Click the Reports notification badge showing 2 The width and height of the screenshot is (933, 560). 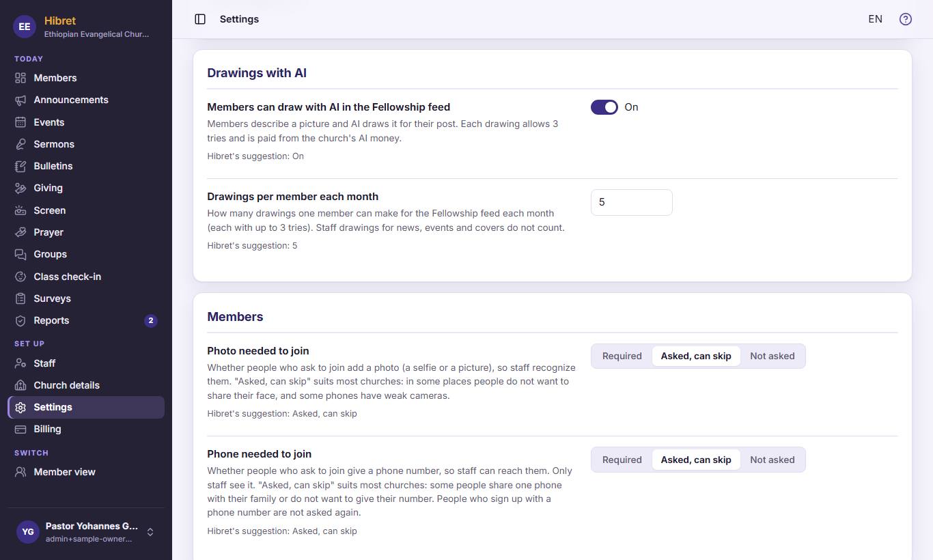[x=151, y=320]
